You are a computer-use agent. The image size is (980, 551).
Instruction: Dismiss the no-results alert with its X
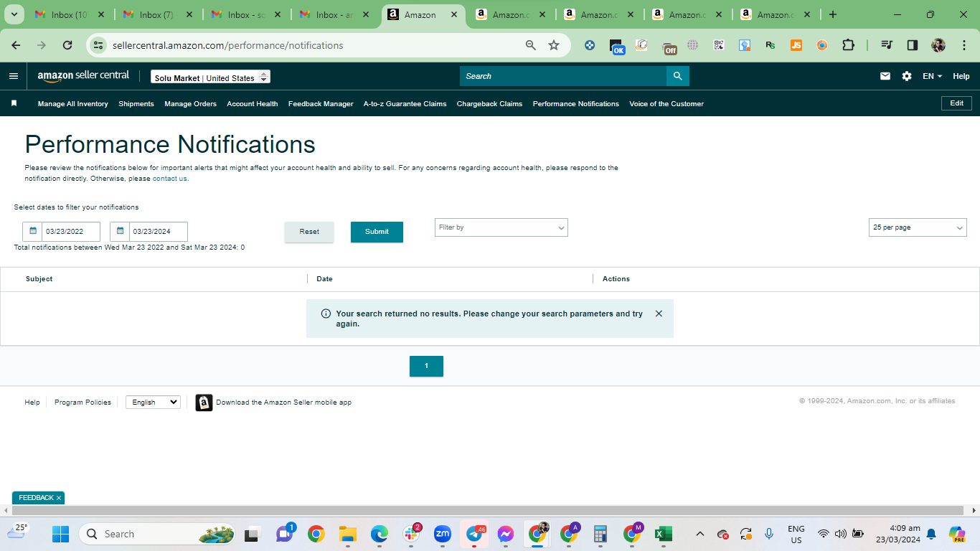[x=659, y=314]
